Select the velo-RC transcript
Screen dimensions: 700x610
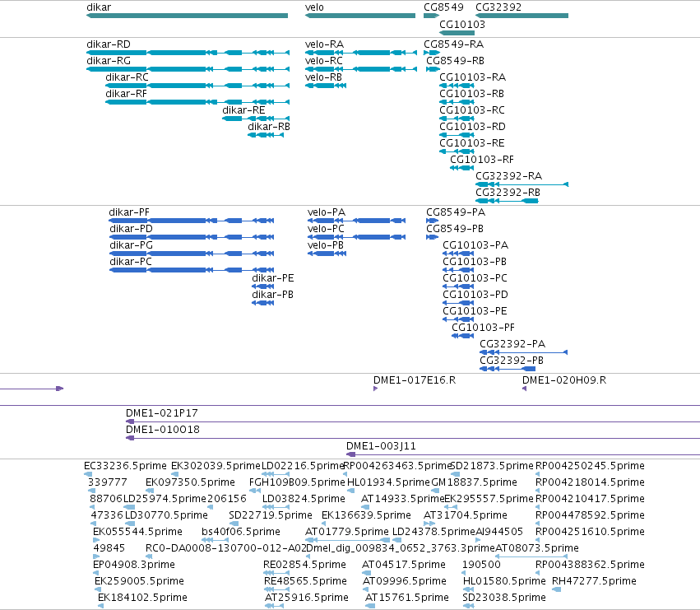pos(361,69)
